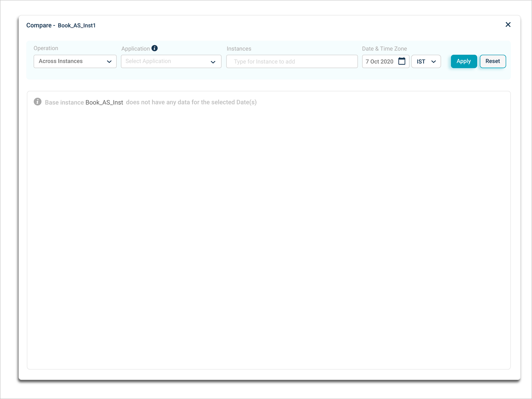The height and width of the screenshot is (399, 532).
Task: Click the Book_AS_Inst name in the message
Action: [x=104, y=102]
